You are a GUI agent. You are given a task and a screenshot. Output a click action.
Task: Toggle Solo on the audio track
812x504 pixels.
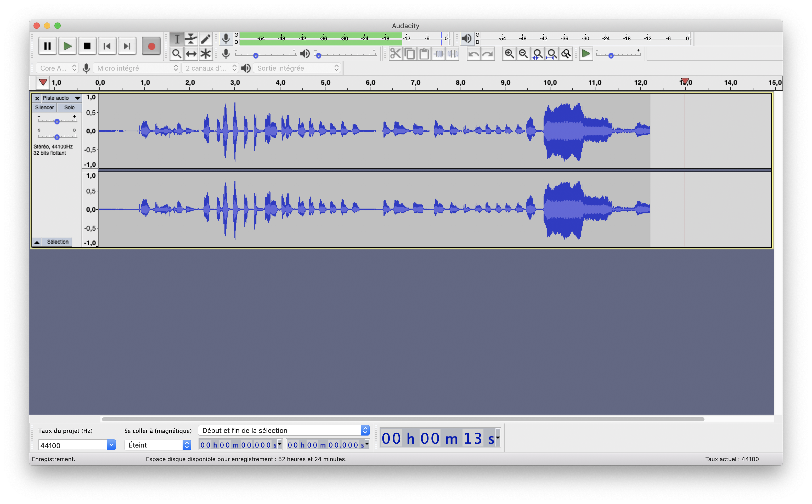[69, 107]
